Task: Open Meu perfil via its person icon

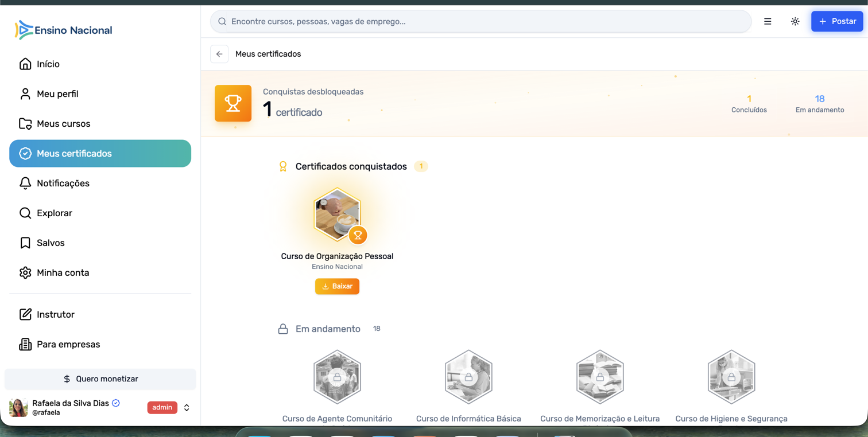Action: [x=25, y=93]
